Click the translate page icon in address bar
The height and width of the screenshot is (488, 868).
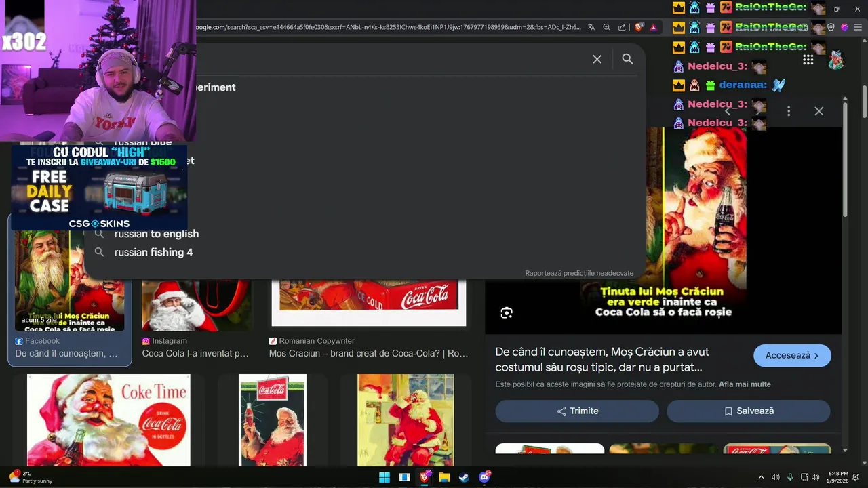point(591,27)
